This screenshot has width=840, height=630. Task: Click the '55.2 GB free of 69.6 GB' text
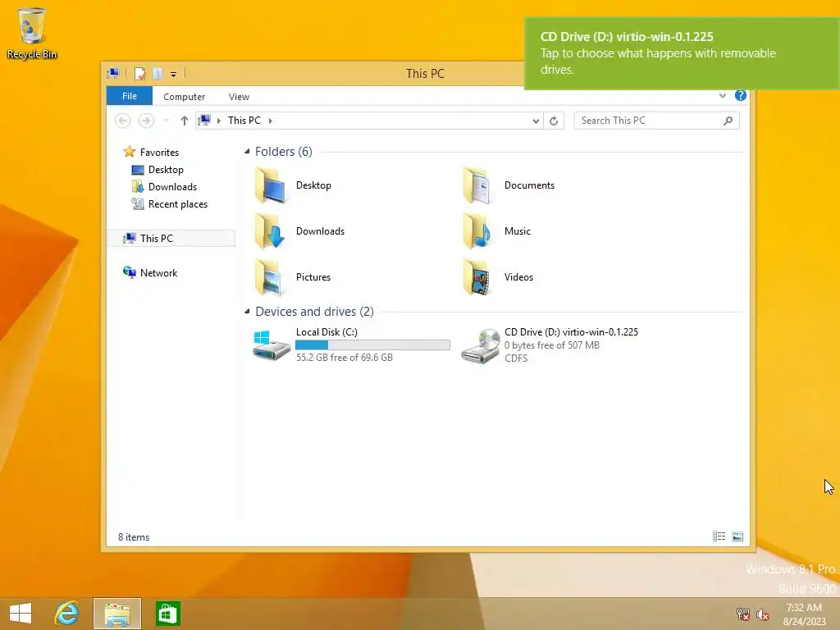(345, 358)
